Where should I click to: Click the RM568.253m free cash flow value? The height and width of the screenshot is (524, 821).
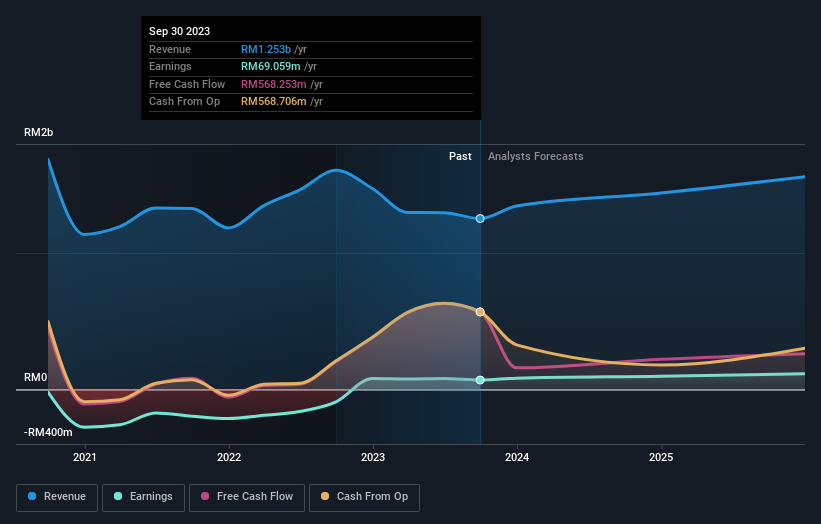tap(274, 84)
